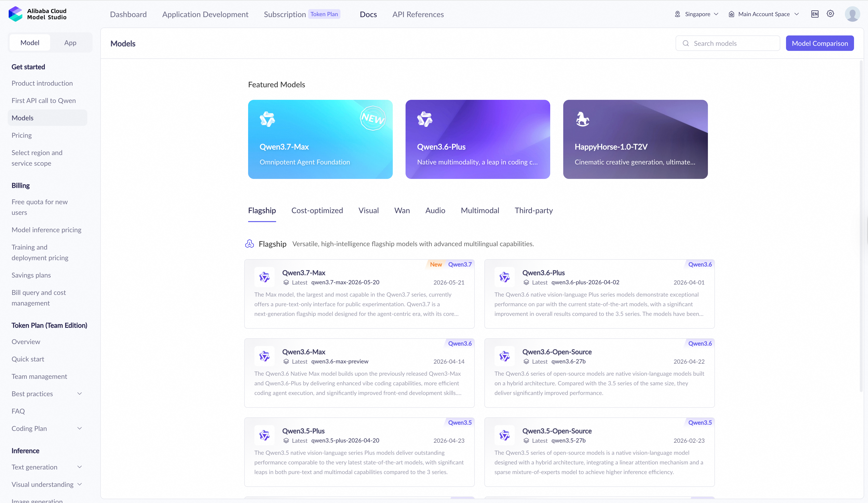868x503 pixels.
Task: Open Training and deployment pricing link
Action: pos(40,252)
